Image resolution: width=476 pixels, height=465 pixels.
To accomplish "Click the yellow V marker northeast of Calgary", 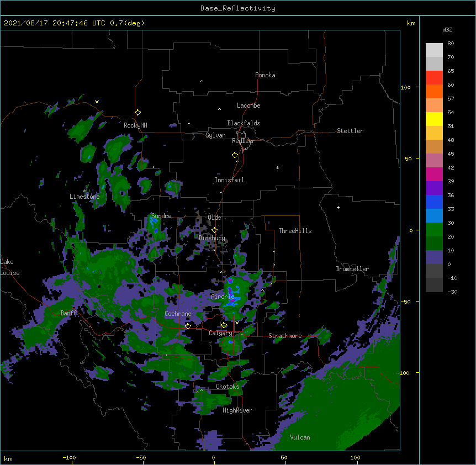I will pyautogui.click(x=237, y=323).
